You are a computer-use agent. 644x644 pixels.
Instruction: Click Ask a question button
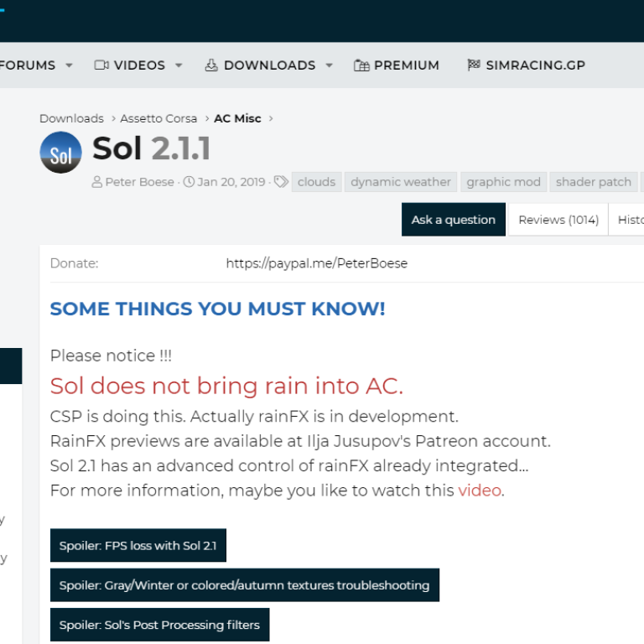pos(454,220)
